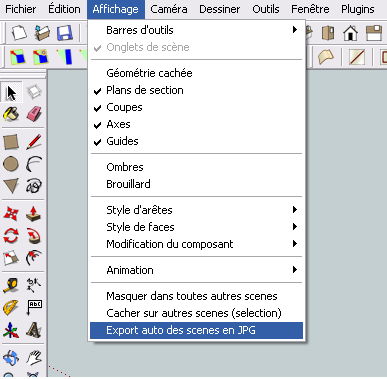Pick the Tape Measure tool
Screen dimensions: 387x379
click(11, 285)
